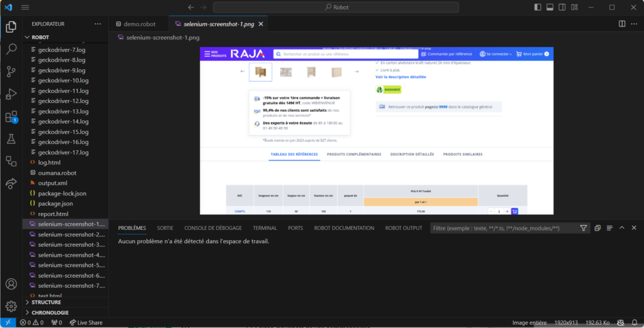
Task: Open the Testing flask view
Action: [x=11, y=139]
